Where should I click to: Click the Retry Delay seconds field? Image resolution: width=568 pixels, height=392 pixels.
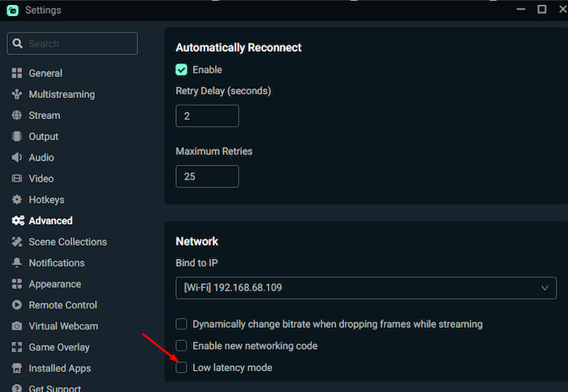click(207, 116)
